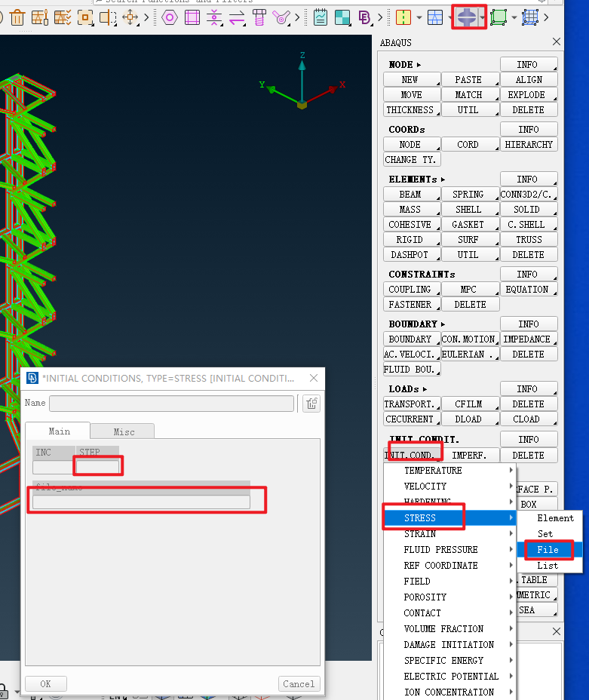Click the icon button beside Name field
The width and height of the screenshot is (589, 700).
point(311,404)
